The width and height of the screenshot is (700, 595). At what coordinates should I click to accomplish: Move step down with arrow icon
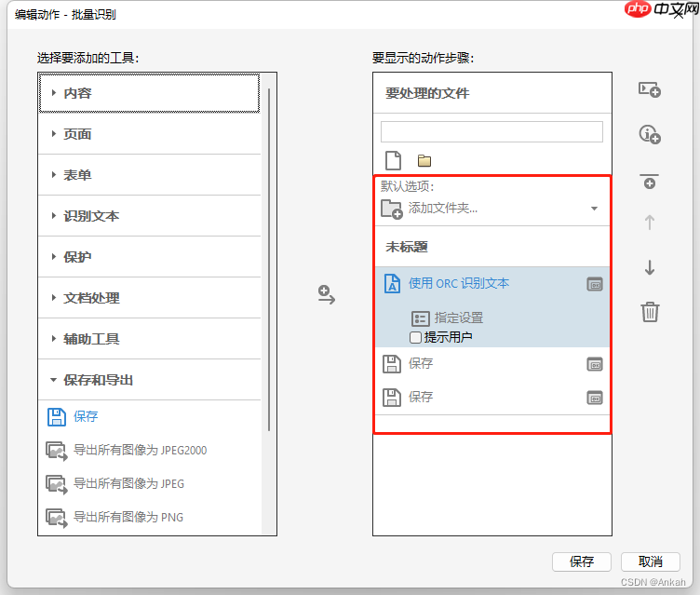(x=650, y=267)
